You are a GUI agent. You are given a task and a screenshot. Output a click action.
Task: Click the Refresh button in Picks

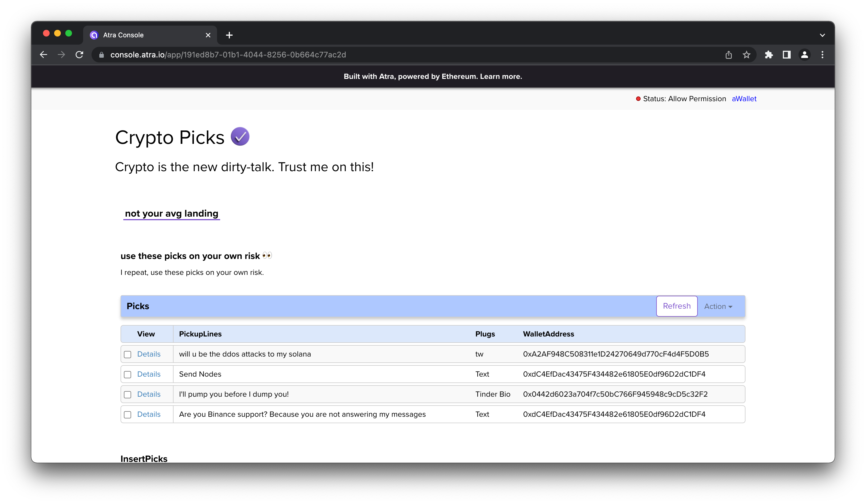[x=677, y=306]
